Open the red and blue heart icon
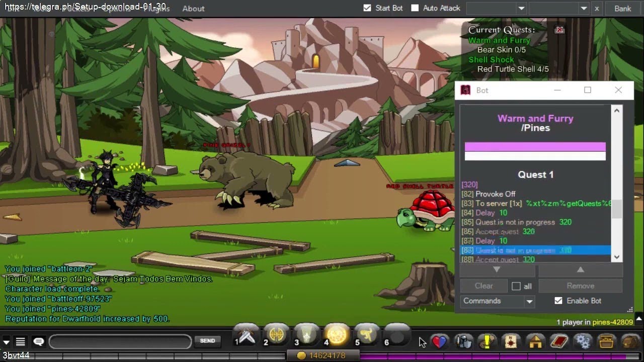This screenshot has width=644, height=362. click(x=439, y=341)
